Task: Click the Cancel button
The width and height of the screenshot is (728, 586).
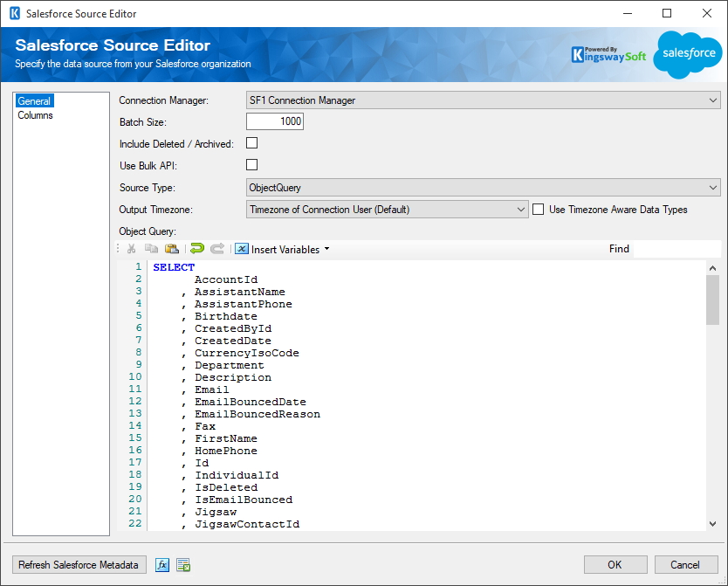Action: pos(686,565)
